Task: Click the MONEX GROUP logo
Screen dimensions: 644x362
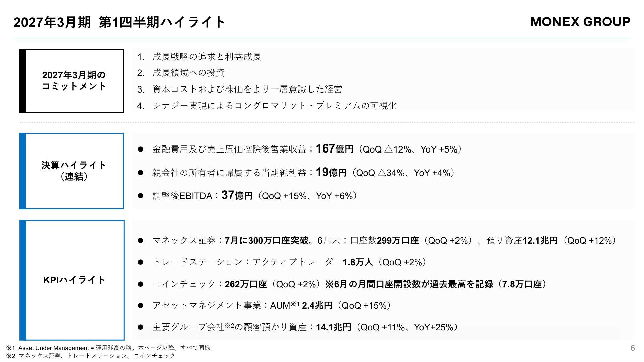Action: (580, 22)
